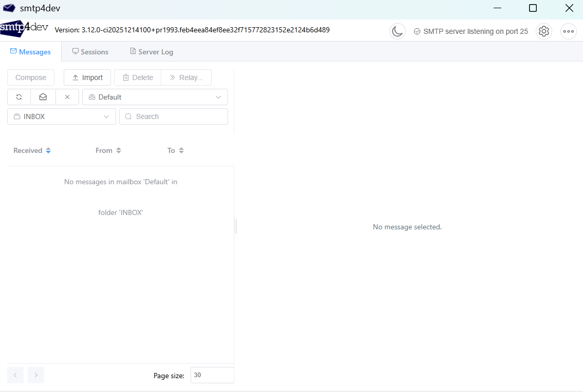This screenshot has height=392, width=583.
Task: Expand the INBOX folder dropdown
Action: pyautogui.click(x=62, y=116)
